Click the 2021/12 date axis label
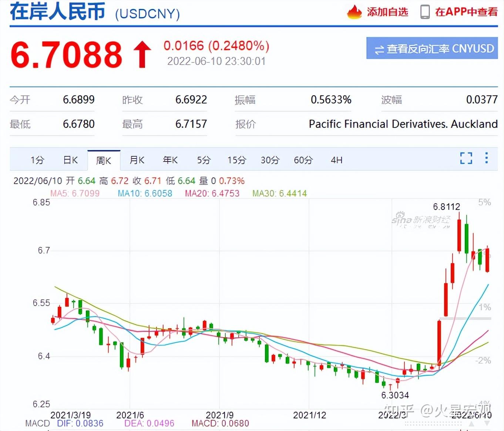Viewport: 504px width, 431px height. (310, 415)
